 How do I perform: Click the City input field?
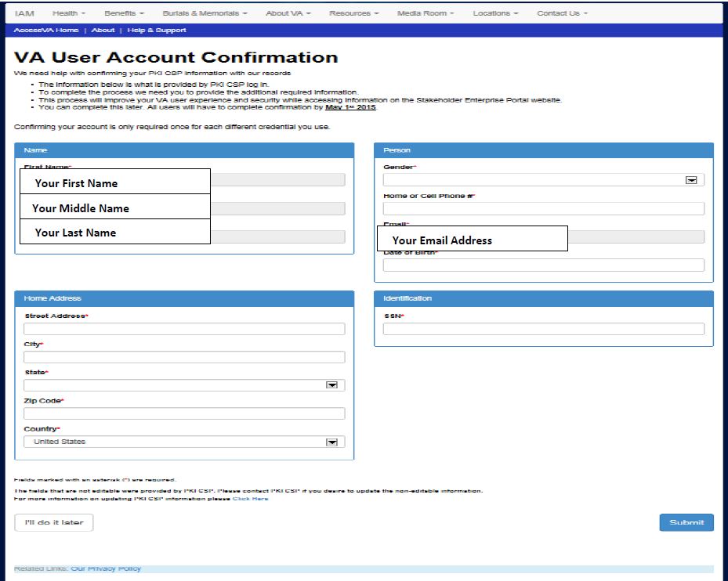click(184, 357)
